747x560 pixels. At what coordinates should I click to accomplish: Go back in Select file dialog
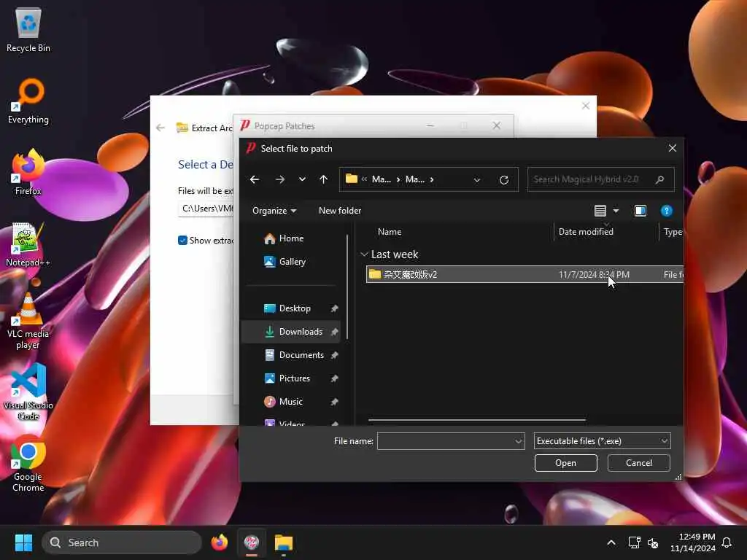(255, 179)
